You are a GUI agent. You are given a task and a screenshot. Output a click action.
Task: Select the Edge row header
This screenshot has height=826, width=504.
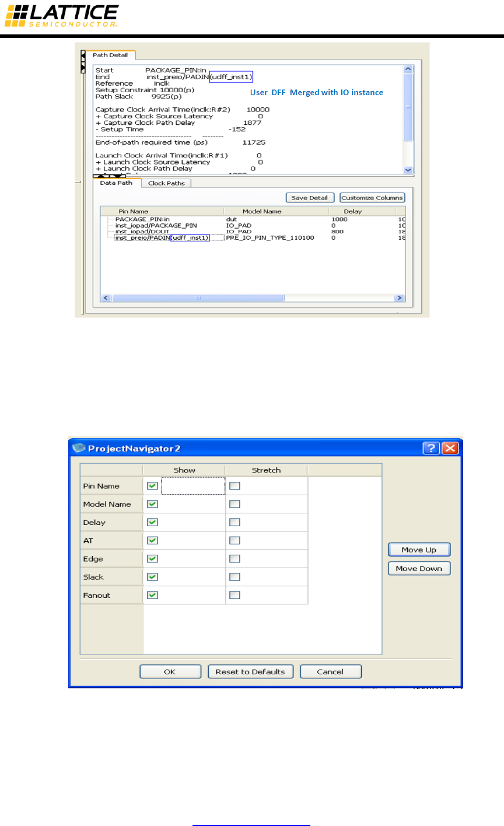pos(111,559)
